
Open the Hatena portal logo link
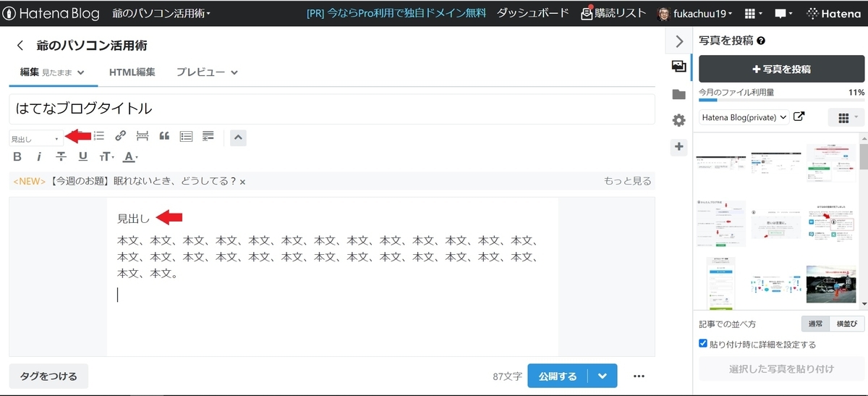(834, 13)
